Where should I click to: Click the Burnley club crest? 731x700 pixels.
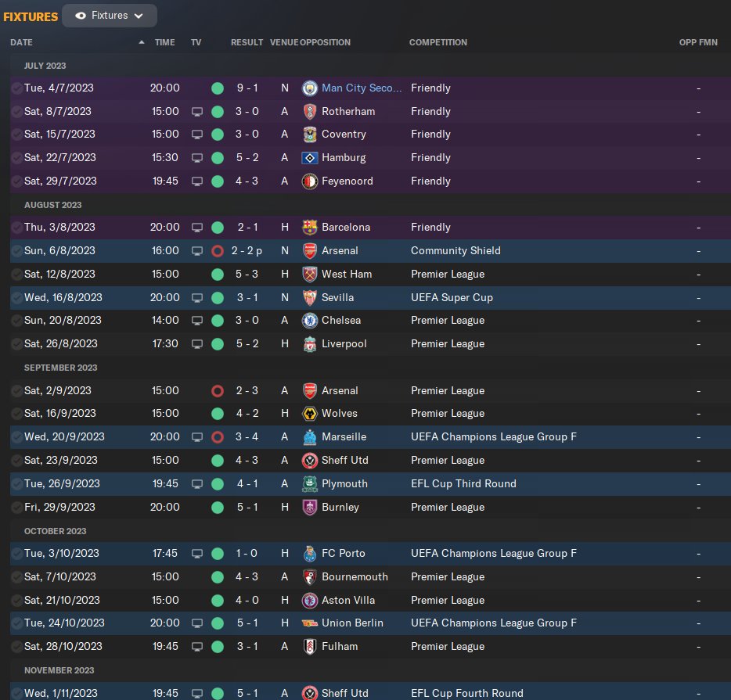pos(310,507)
